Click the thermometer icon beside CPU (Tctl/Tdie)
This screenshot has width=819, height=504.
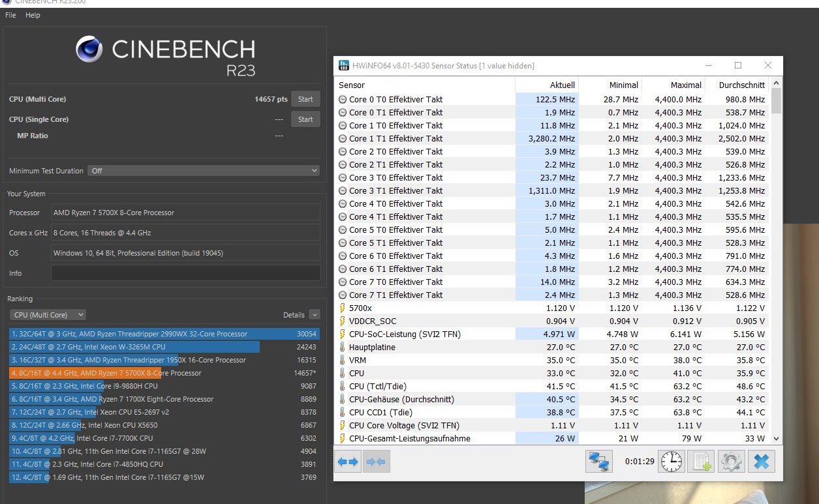point(343,386)
